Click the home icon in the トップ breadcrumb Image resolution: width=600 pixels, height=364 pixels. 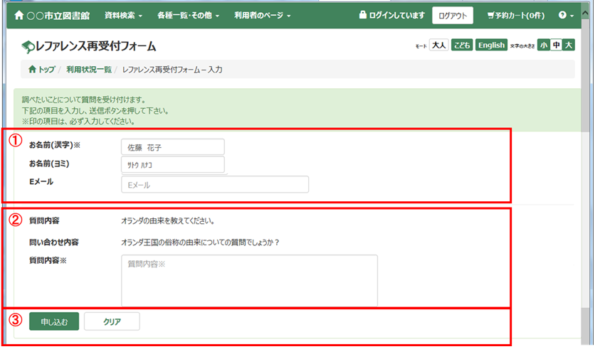(x=31, y=70)
